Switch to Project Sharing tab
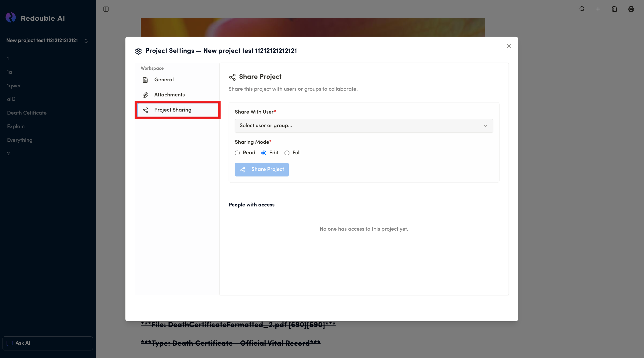Image resolution: width=644 pixels, height=358 pixels. pos(173,110)
